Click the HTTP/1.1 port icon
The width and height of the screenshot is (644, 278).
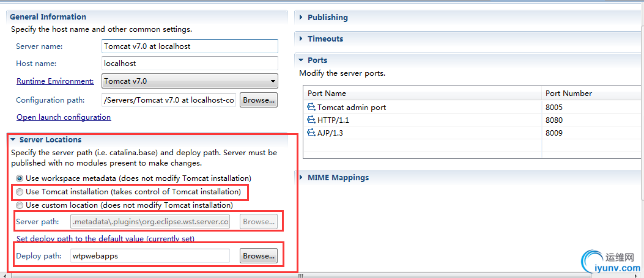click(311, 120)
